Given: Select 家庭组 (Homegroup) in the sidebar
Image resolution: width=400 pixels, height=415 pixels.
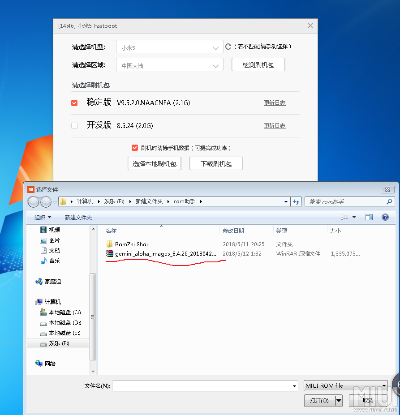Looking at the screenshot, I should (x=48, y=282).
